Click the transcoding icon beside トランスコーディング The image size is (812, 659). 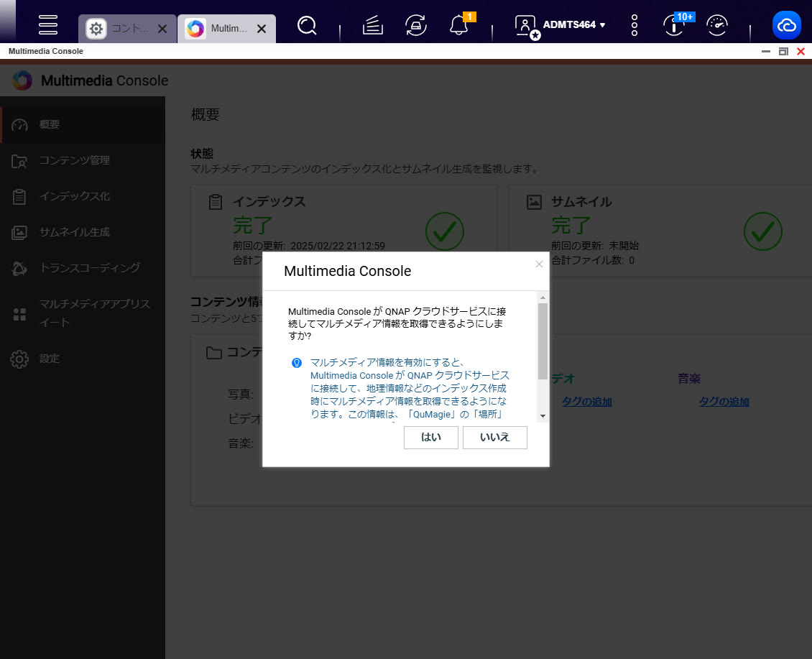pyautogui.click(x=19, y=268)
